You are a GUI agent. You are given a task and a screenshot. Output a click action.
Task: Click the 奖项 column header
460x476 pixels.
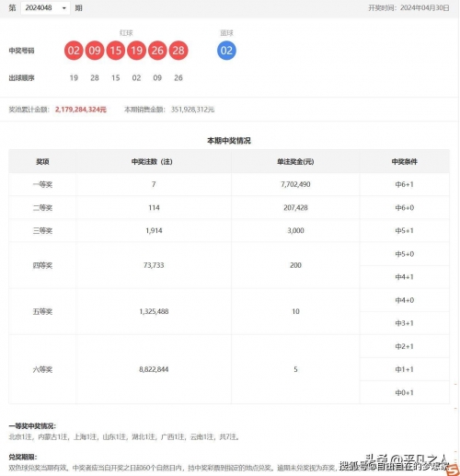42,162
